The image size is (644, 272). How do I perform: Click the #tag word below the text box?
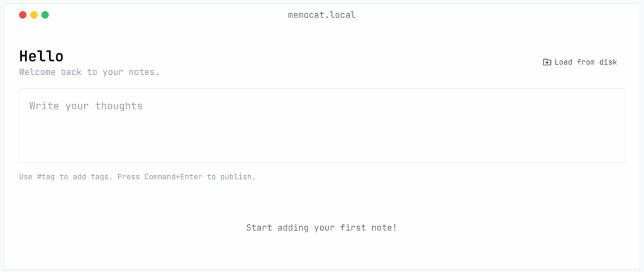(x=46, y=177)
